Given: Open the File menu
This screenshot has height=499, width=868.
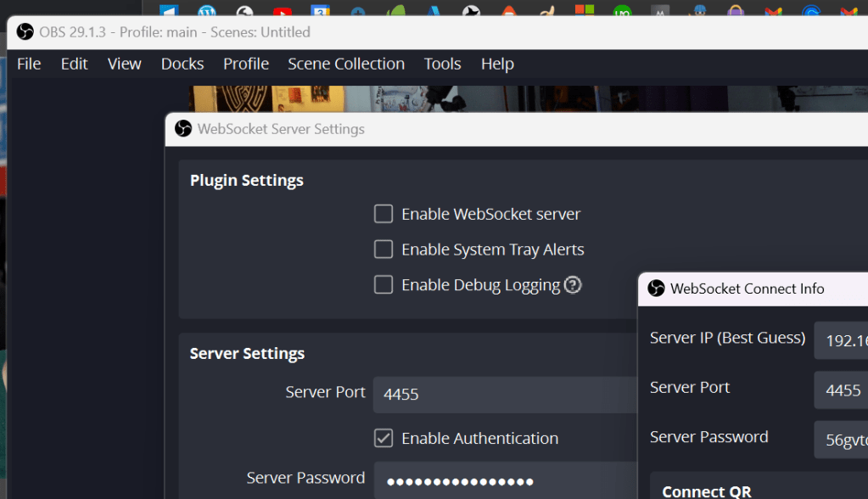Looking at the screenshot, I should coord(29,64).
